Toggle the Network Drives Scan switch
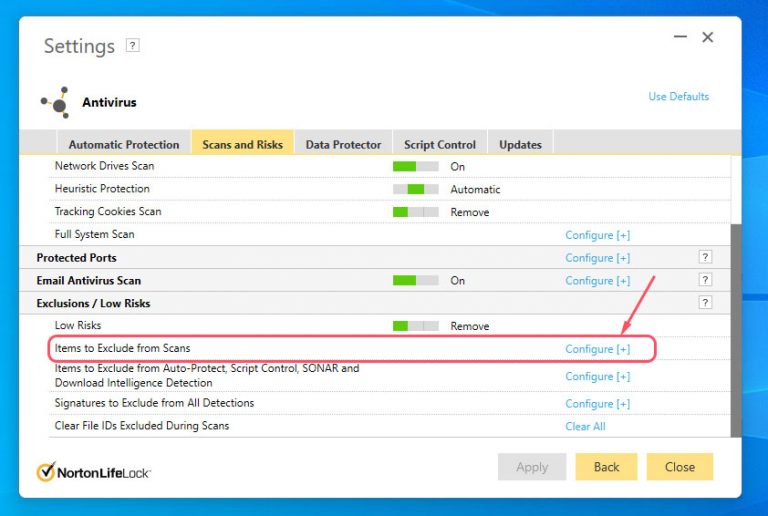This screenshot has height=516, width=768. pyautogui.click(x=415, y=166)
